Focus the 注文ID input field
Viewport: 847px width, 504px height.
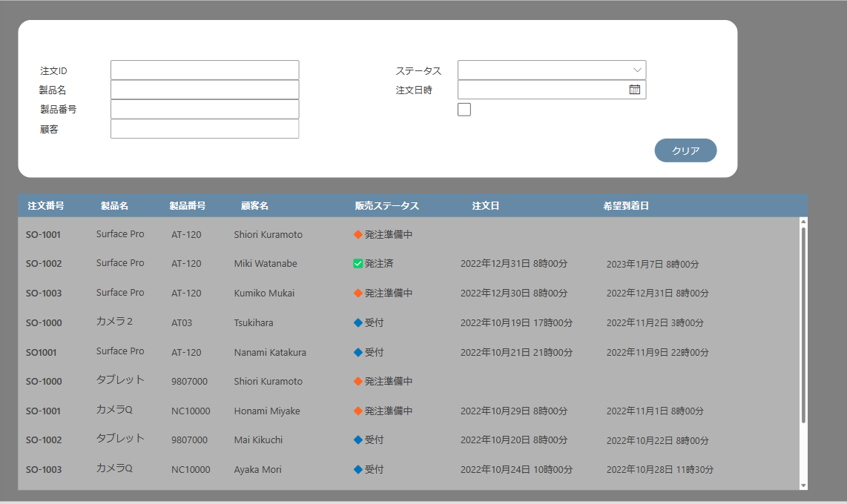(205, 70)
